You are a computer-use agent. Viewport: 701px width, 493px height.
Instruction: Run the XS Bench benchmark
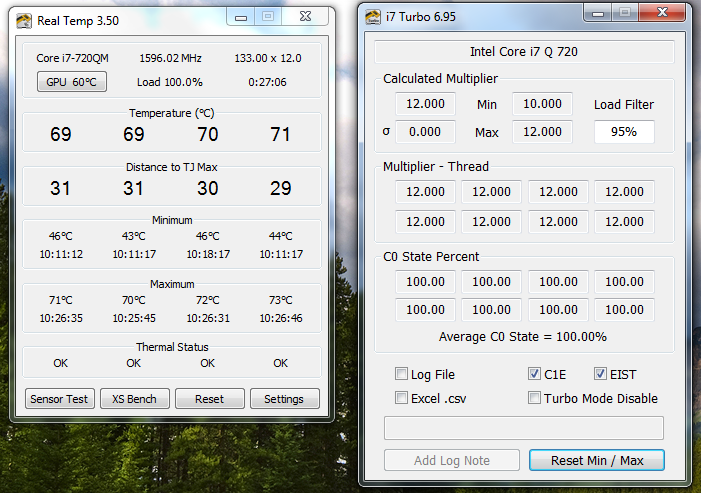[135, 399]
